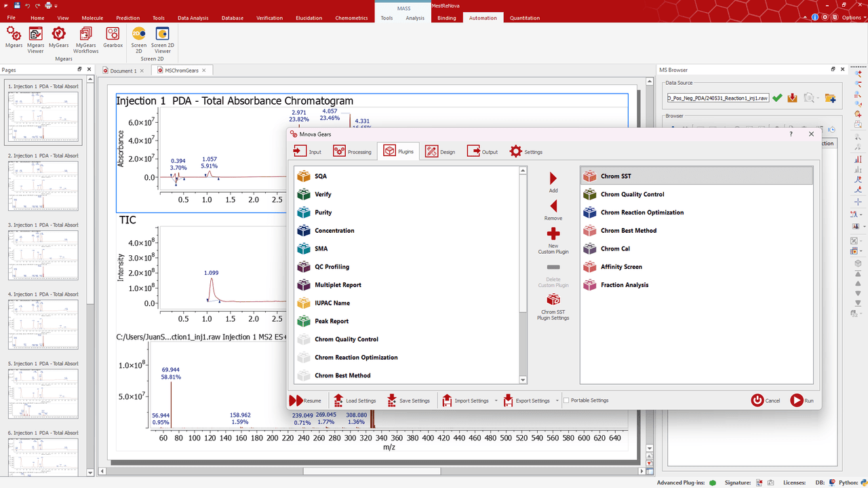Click the Resume button
This screenshot has height=488, width=868.
tap(306, 400)
